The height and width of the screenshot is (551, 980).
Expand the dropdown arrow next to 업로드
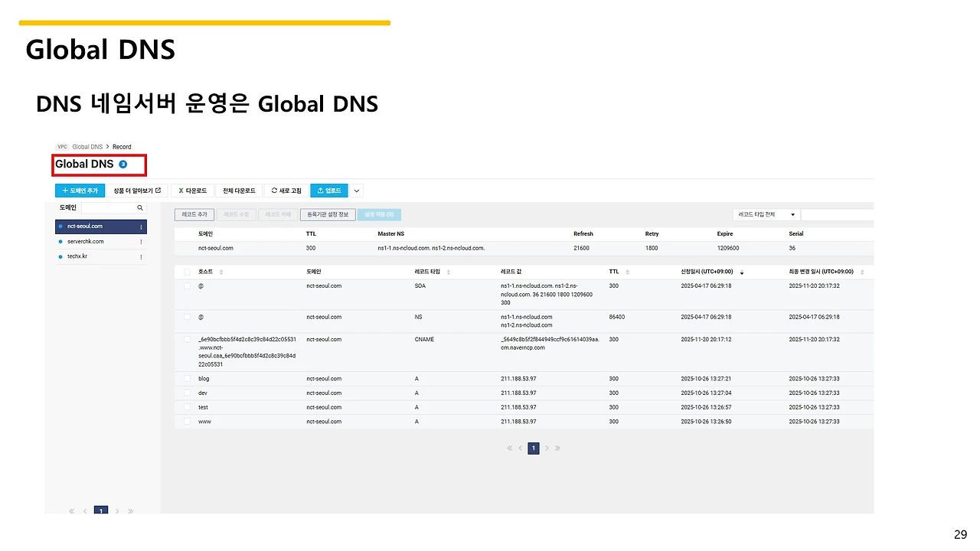(x=357, y=191)
